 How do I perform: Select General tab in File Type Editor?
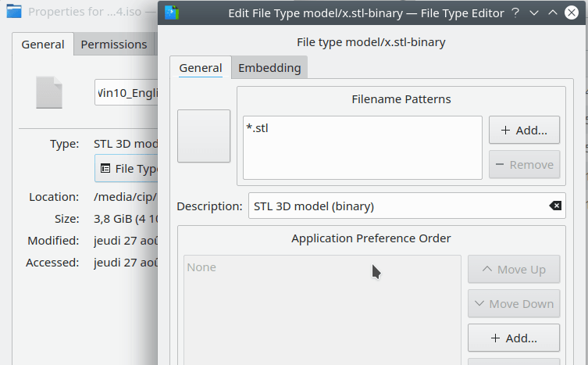[x=201, y=68]
